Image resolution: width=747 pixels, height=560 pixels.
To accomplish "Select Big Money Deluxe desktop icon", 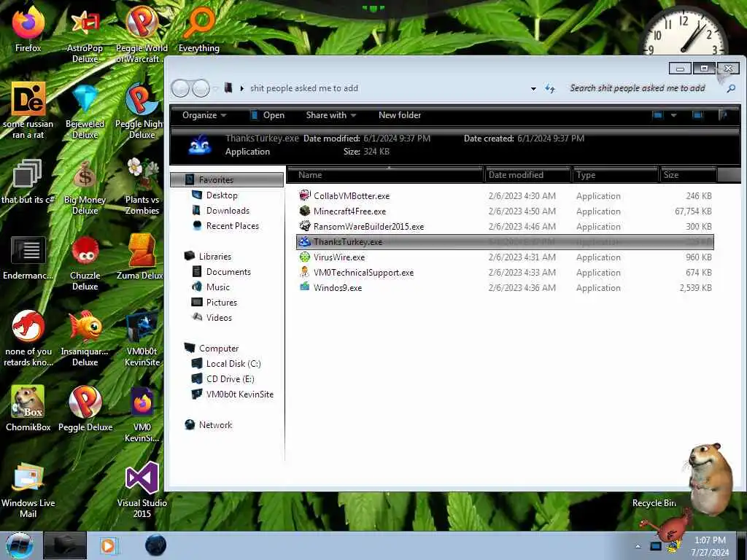I will click(85, 187).
